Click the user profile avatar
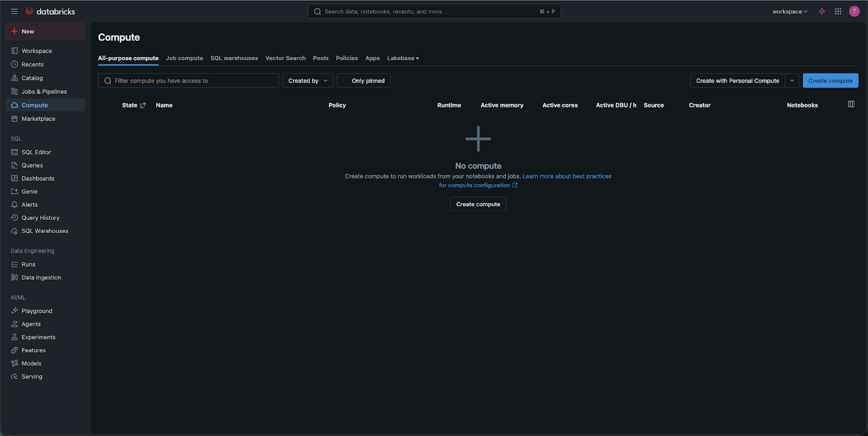Viewport: 868px width, 436px height. coord(854,11)
